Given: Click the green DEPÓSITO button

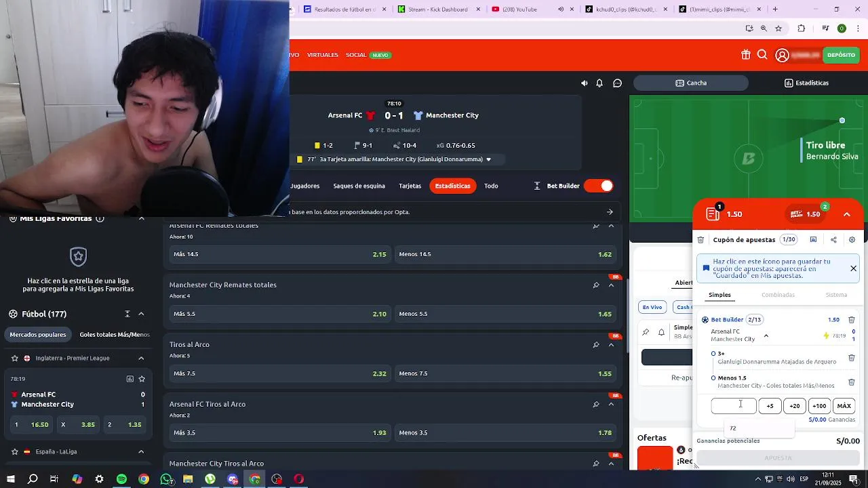Looking at the screenshot, I should pyautogui.click(x=841, y=55).
